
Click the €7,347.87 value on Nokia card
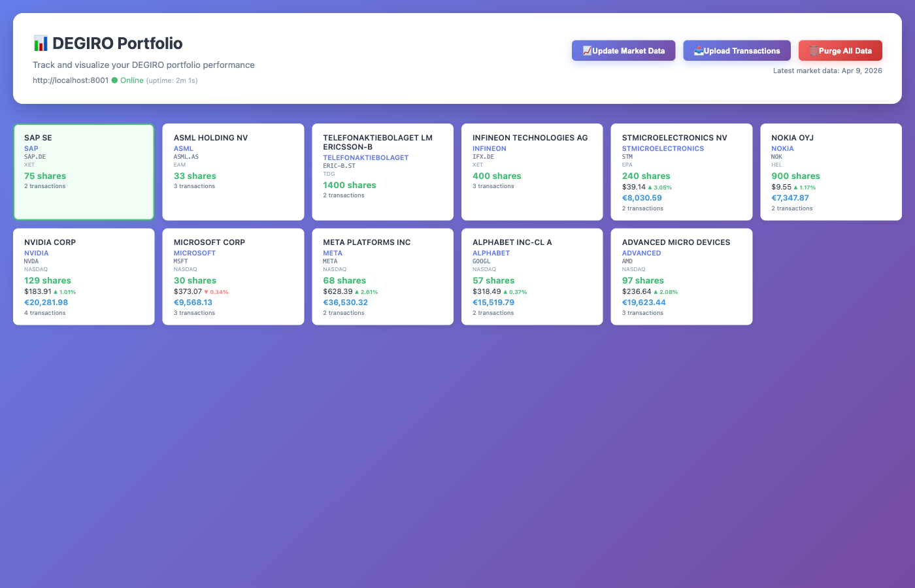790,198
